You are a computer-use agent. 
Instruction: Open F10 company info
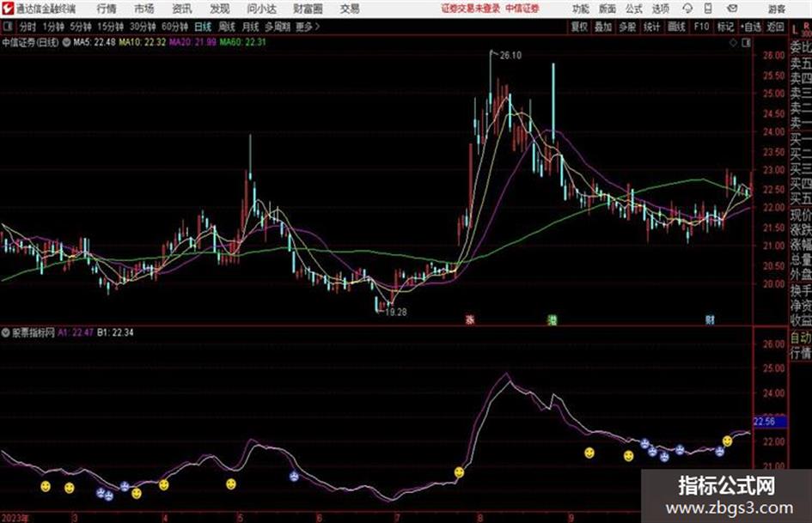click(701, 27)
